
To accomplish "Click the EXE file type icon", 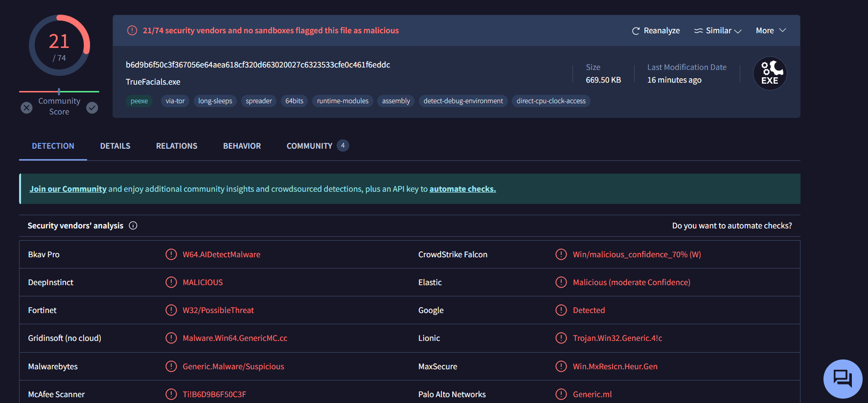I will click(770, 73).
